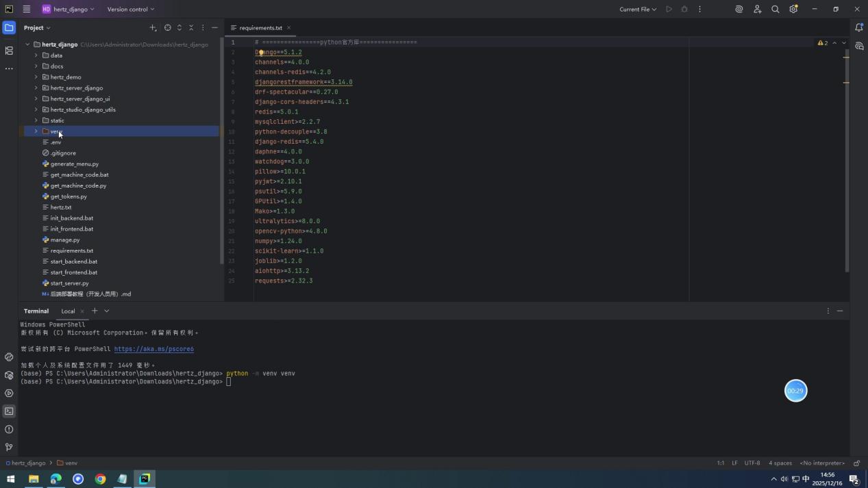The image size is (868, 488).
Task: Click Select Opened File target in Project toolbar
Action: [x=167, y=27]
